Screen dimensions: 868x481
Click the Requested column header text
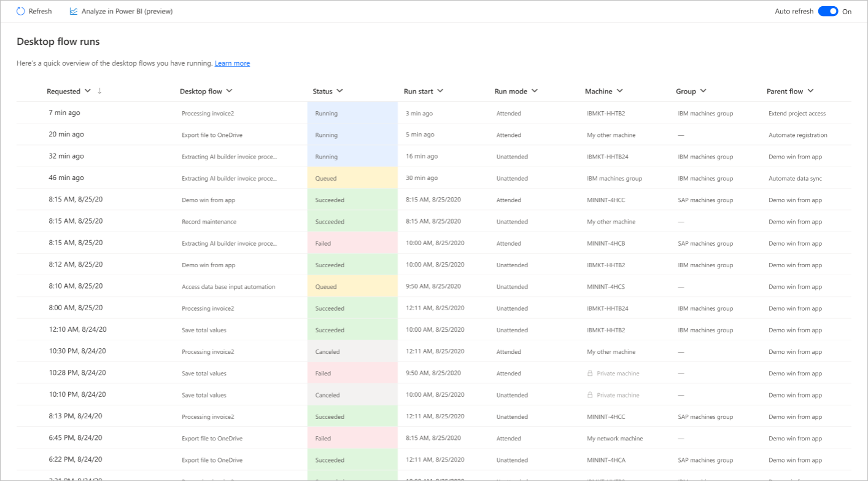coord(64,92)
